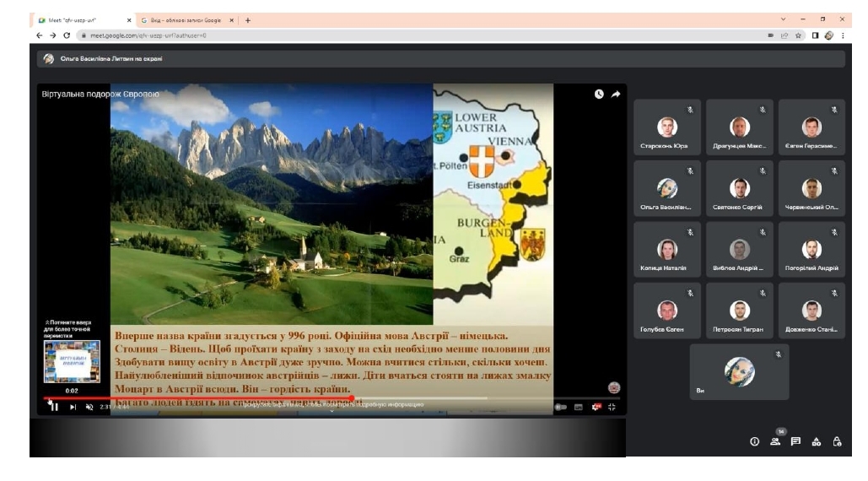Screen dimensions: 868x481
Task: Open the in-call chat panel
Action: point(795,441)
